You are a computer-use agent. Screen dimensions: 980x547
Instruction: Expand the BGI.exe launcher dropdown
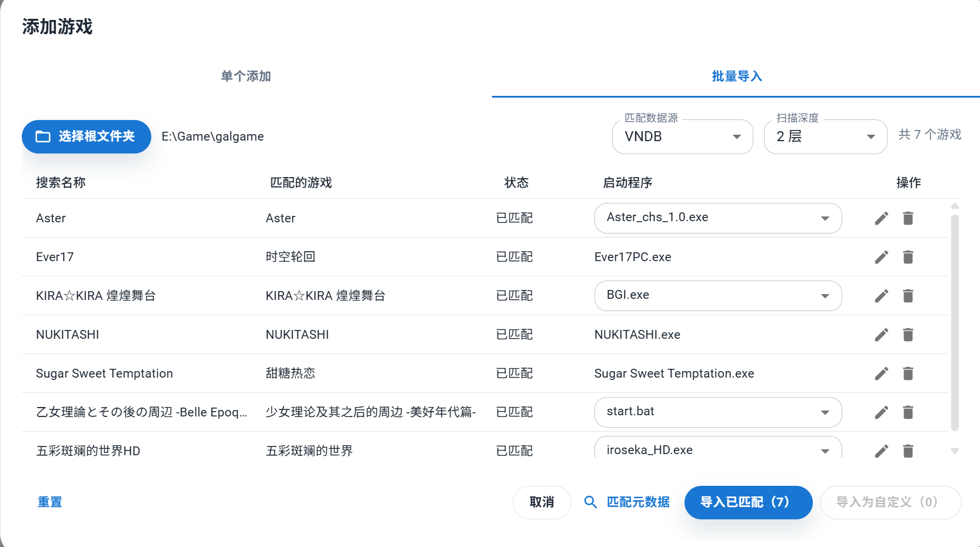[718, 296]
